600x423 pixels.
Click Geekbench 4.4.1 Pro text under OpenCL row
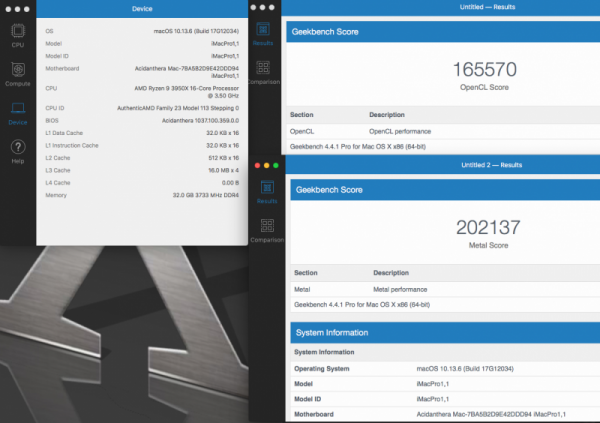(x=358, y=147)
